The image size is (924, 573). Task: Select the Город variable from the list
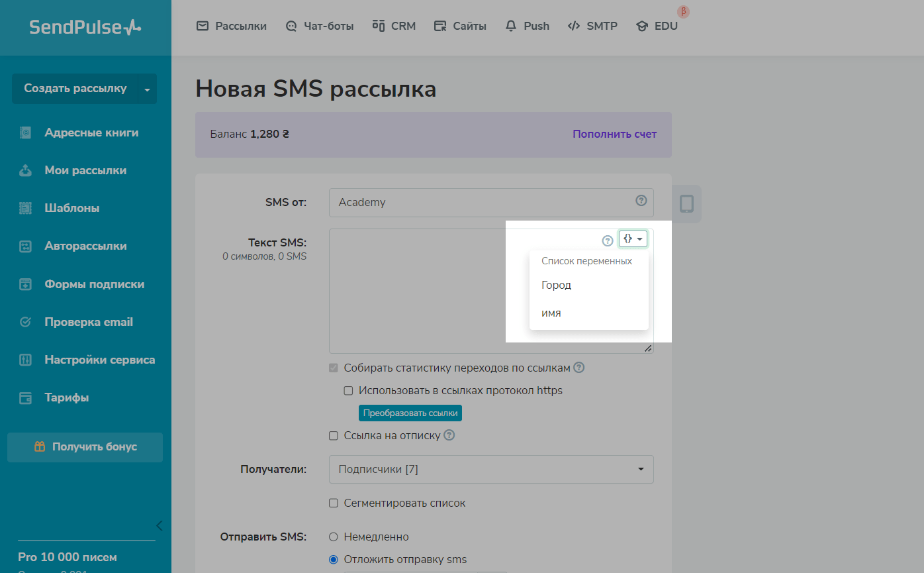tap(556, 286)
